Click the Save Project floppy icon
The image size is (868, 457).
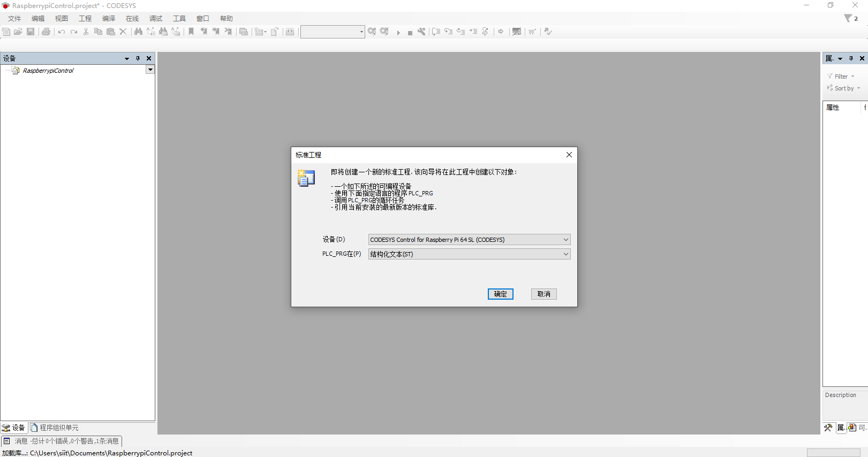tap(31, 32)
